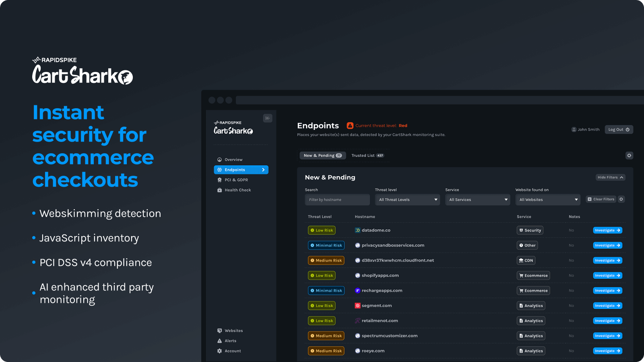Click Medium Risk badge for spectrumcustomizer.com
The width and height of the screenshot is (644, 362).
pyautogui.click(x=326, y=336)
